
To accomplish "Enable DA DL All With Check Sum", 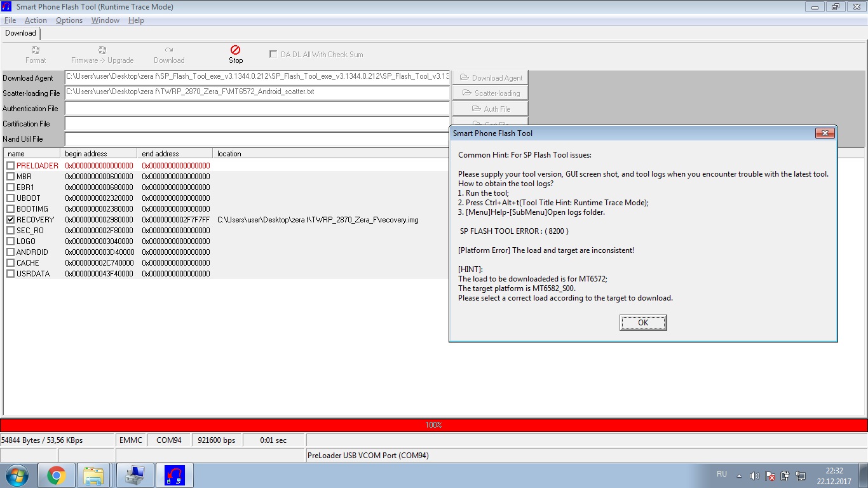I will (x=273, y=55).
